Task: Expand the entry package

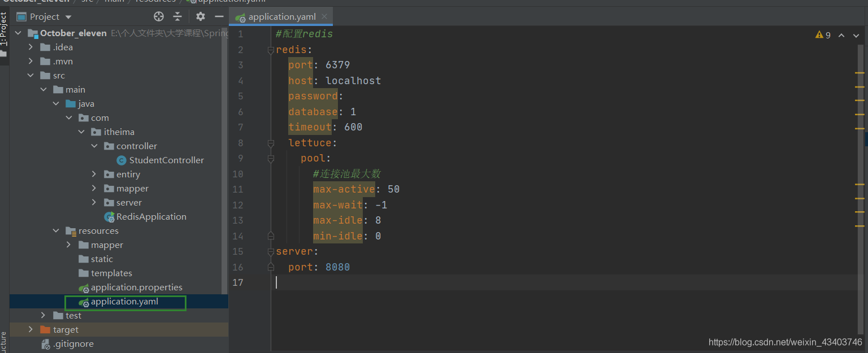Action: pos(95,174)
